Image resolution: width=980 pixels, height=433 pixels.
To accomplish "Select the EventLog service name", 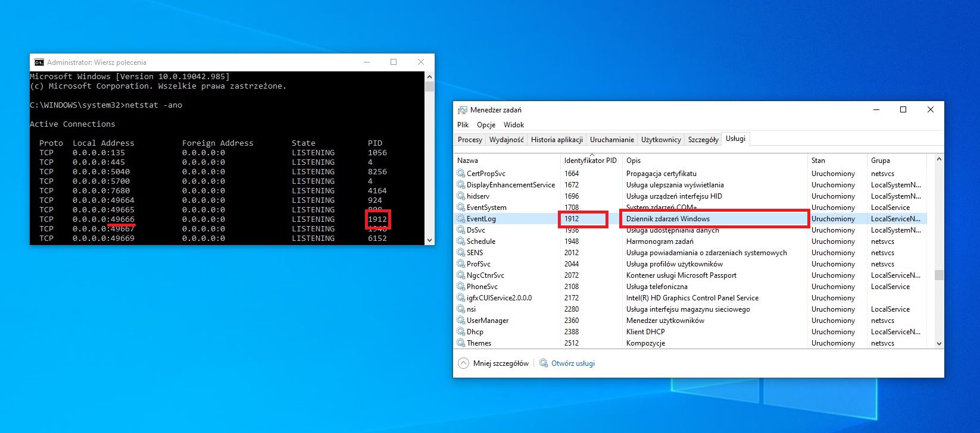I will 481,219.
